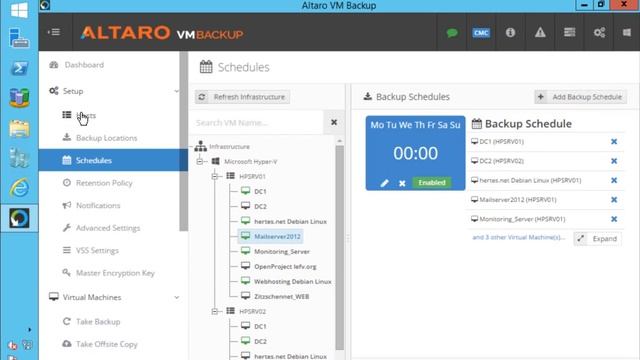The width and height of the screenshot is (640, 360).
Task: Launch Server Manager from the taskbar
Action: [19, 38]
